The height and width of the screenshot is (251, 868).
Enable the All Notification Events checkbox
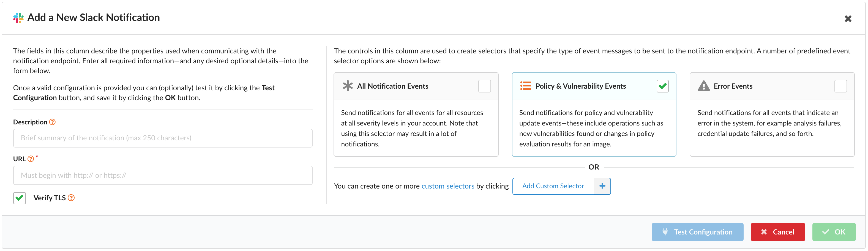484,86
